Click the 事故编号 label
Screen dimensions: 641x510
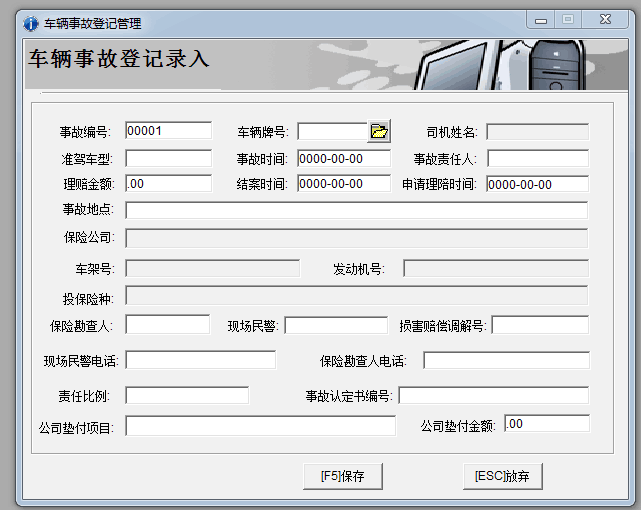tap(85, 132)
